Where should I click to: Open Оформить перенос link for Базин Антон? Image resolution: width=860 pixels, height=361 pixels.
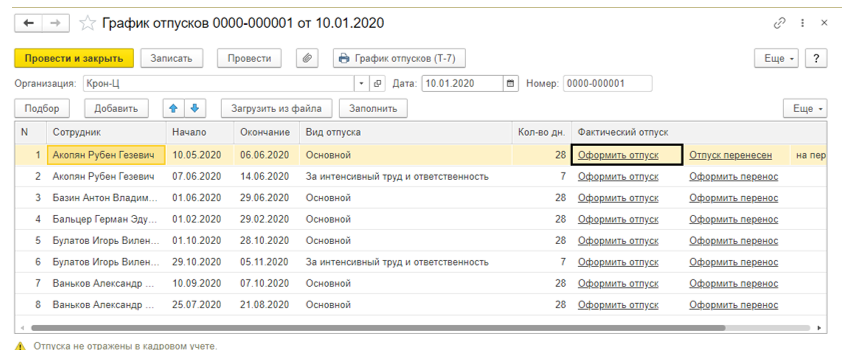point(733,198)
